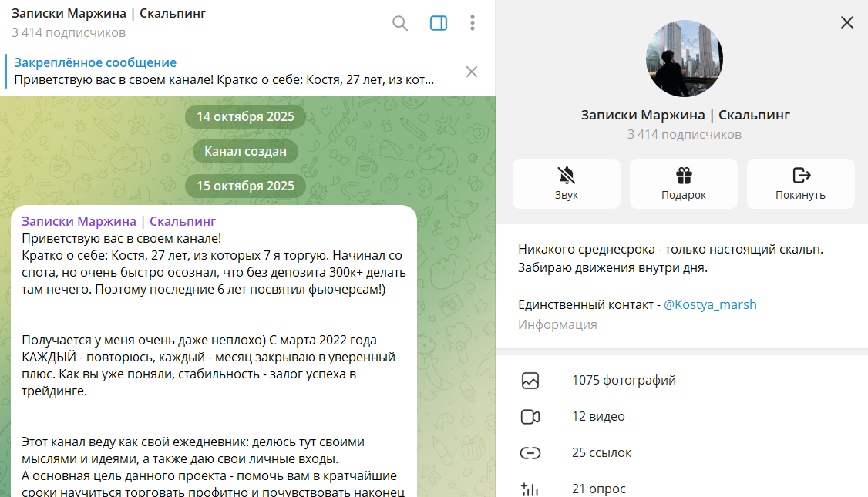Open the 1075 фотографий media section
The image size is (868, 497).
click(682, 380)
